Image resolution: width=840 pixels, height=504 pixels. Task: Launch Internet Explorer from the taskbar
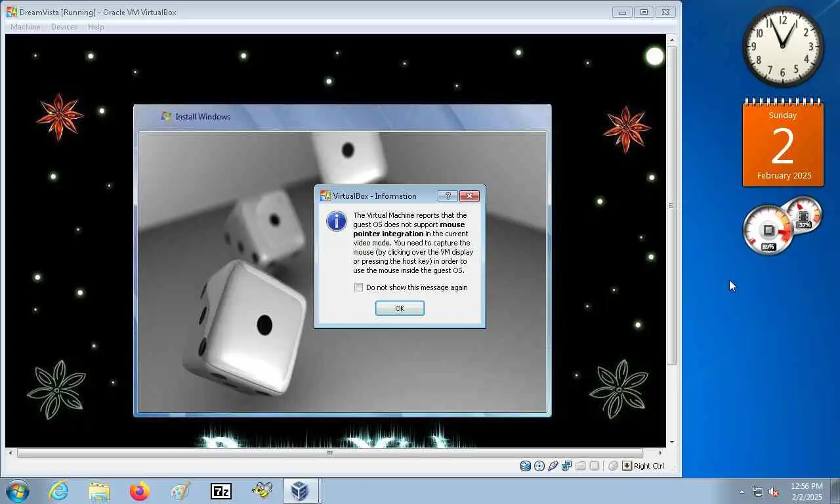(58, 491)
